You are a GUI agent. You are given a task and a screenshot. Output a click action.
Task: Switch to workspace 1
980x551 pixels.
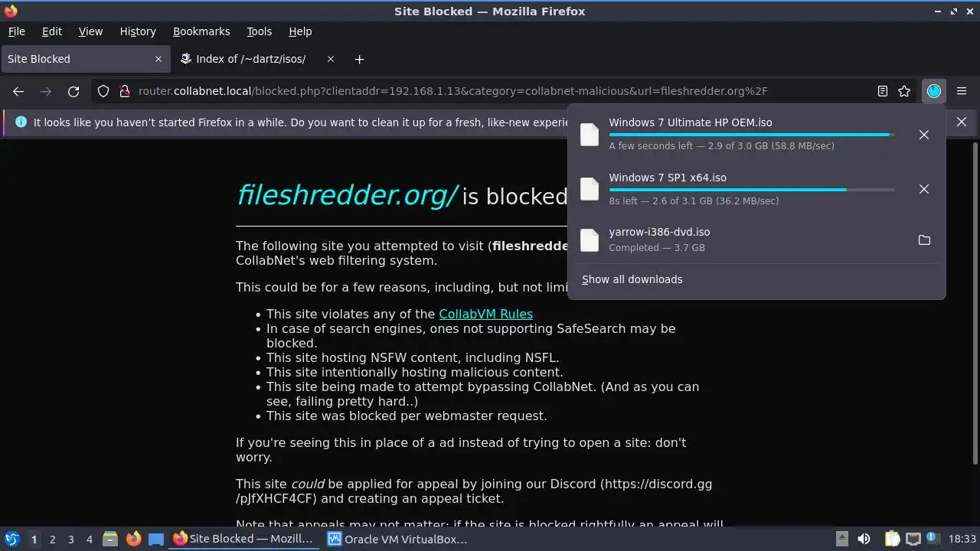click(x=34, y=539)
